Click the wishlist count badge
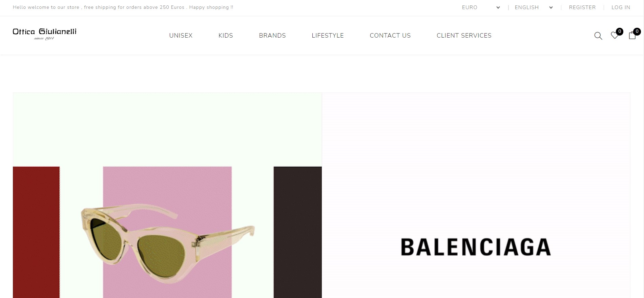The image size is (644, 298). point(620,31)
